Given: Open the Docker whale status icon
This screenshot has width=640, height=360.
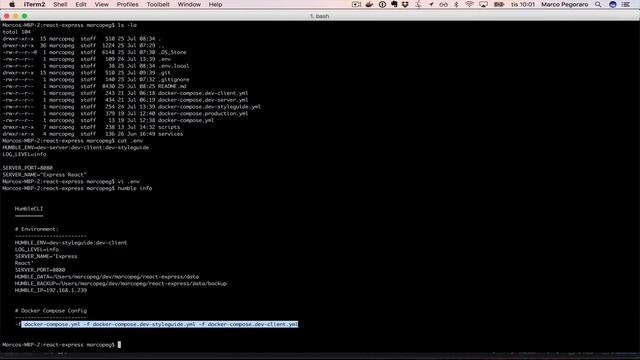Looking at the screenshot, I should [x=369, y=4].
